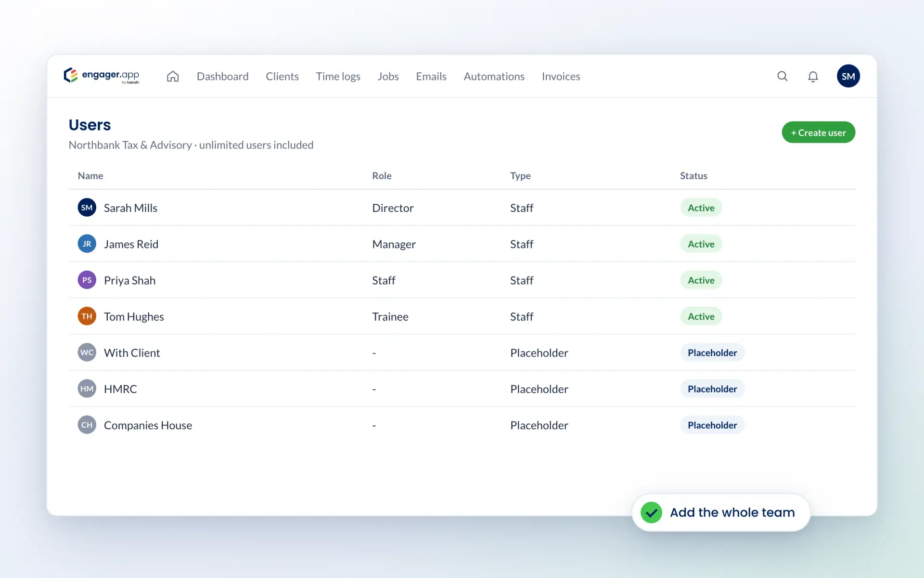Open the Companies House entry
Screen dimensions: 924x578
coord(148,425)
